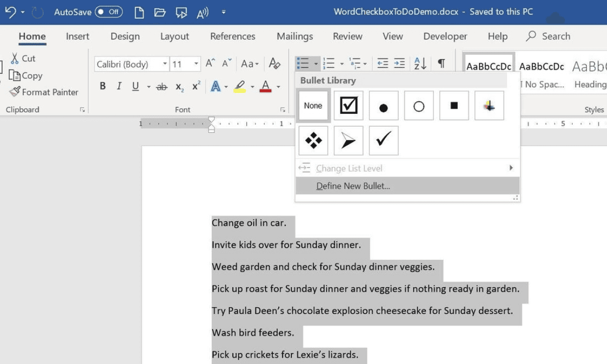Viewport: 607px width, 364px height.
Task: Click the Increase Indent icon
Action: click(x=399, y=63)
